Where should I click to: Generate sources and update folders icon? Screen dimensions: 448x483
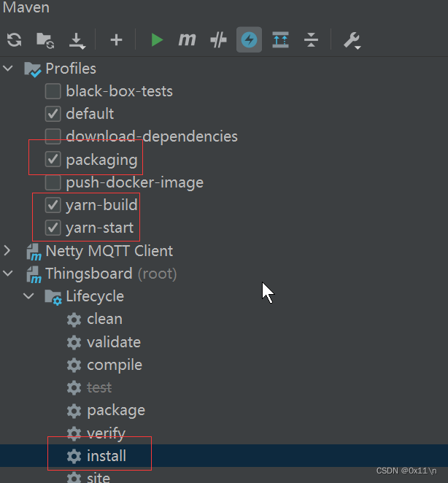[45, 40]
